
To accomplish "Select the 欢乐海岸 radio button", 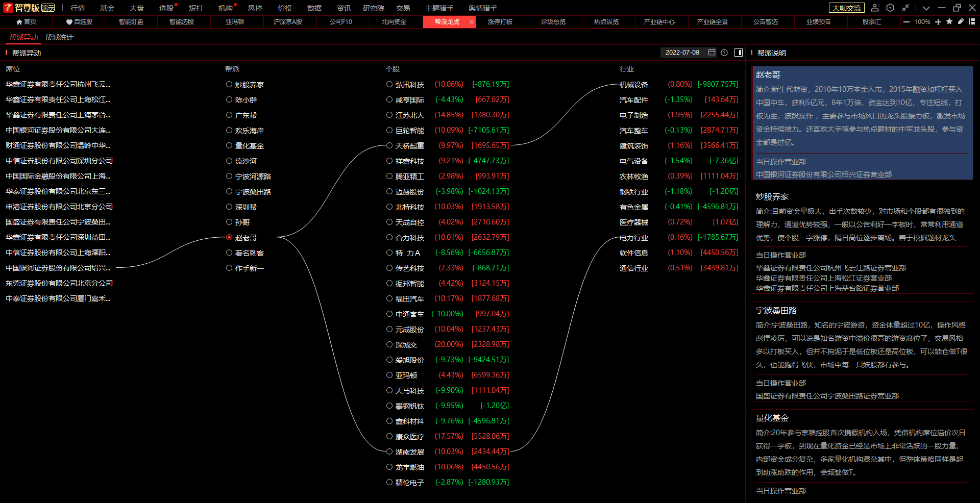I will pyautogui.click(x=229, y=130).
